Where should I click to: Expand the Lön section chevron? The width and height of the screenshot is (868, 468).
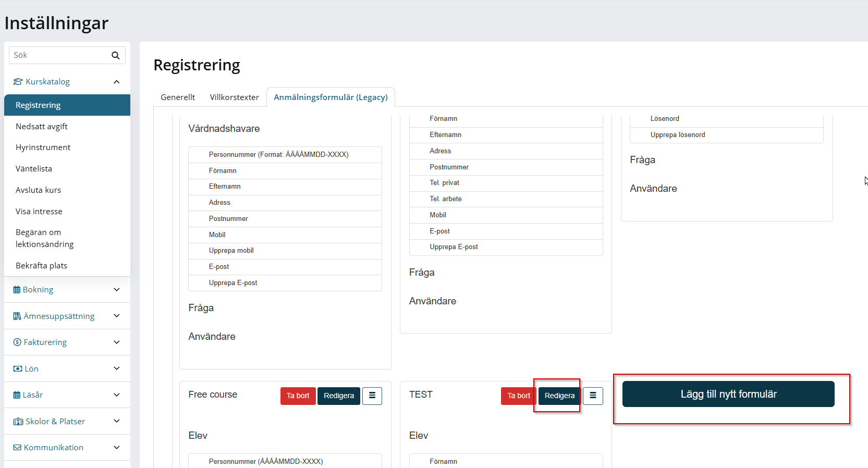(117, 368)
